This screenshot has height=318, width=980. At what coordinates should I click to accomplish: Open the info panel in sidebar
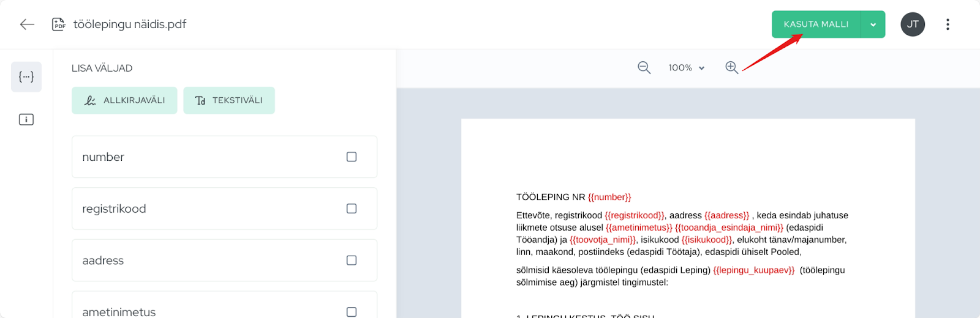(x=26, y=120)
